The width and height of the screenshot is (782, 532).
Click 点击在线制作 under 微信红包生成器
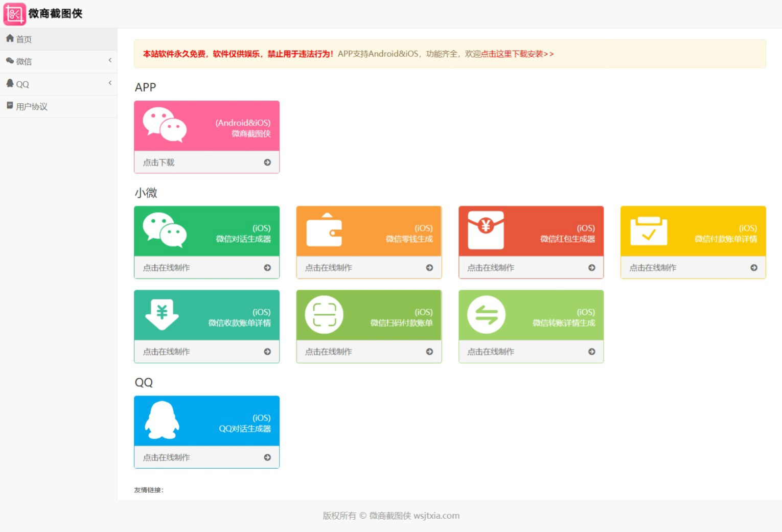(x=491, y=268)
